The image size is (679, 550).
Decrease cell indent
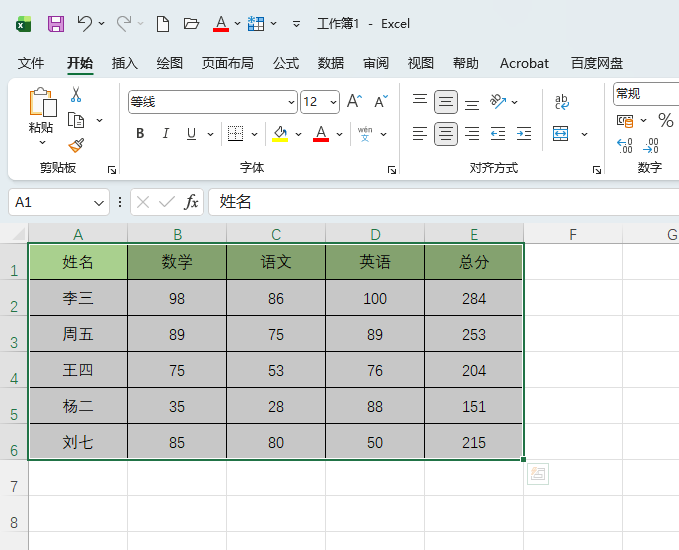click(498, 134)
